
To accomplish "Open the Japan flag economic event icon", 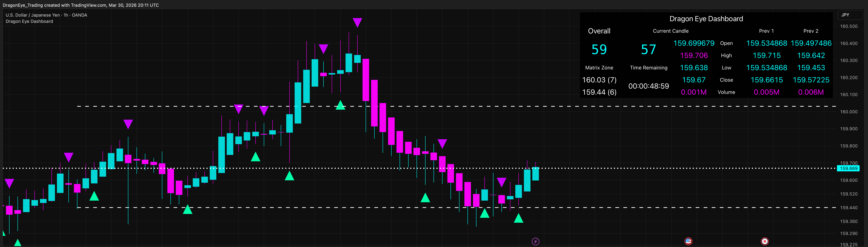I will [765, 241].
